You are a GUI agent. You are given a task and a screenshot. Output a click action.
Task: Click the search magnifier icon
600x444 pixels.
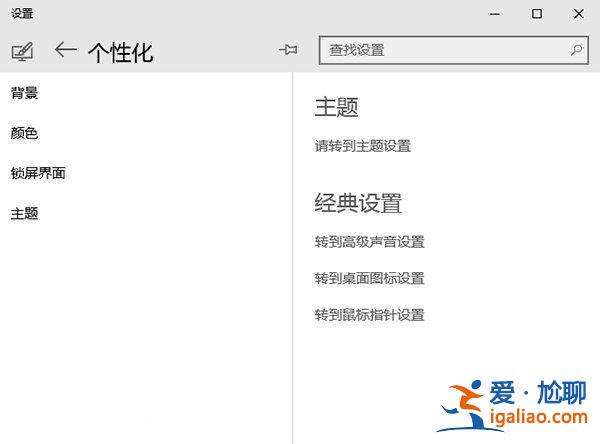click(576, 50)
